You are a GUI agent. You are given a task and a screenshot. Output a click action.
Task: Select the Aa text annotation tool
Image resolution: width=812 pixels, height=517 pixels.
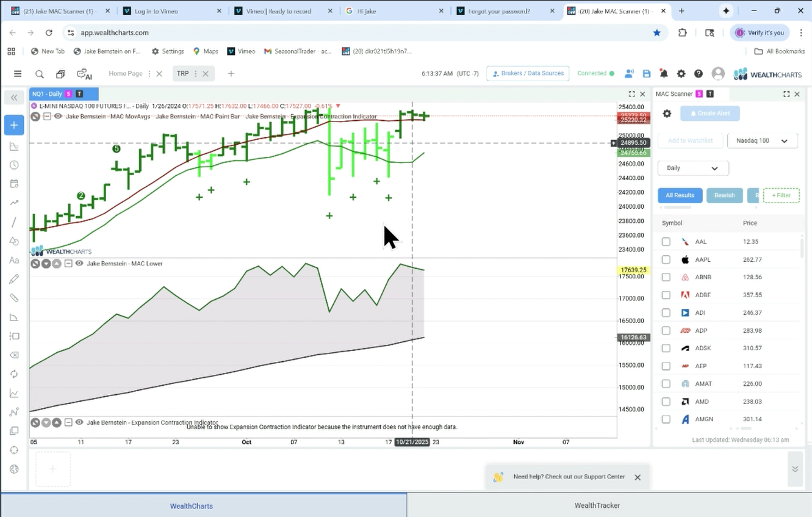coord(14,260)
